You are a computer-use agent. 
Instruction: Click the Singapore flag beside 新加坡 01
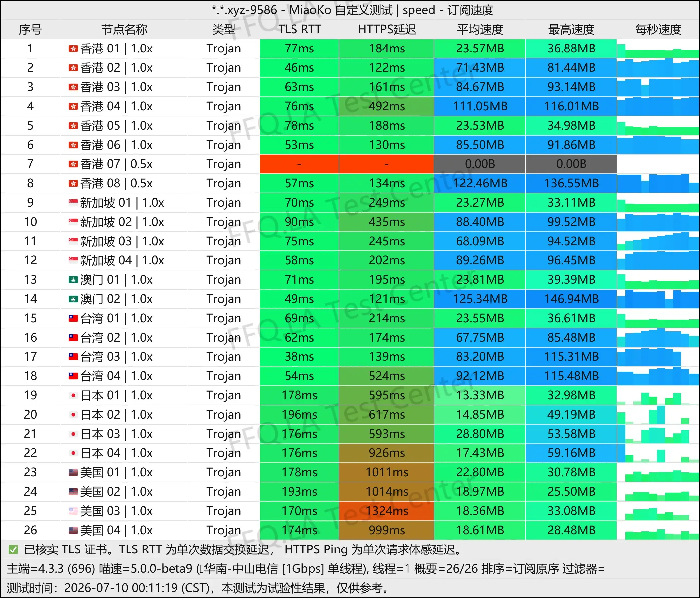point(73,203)
